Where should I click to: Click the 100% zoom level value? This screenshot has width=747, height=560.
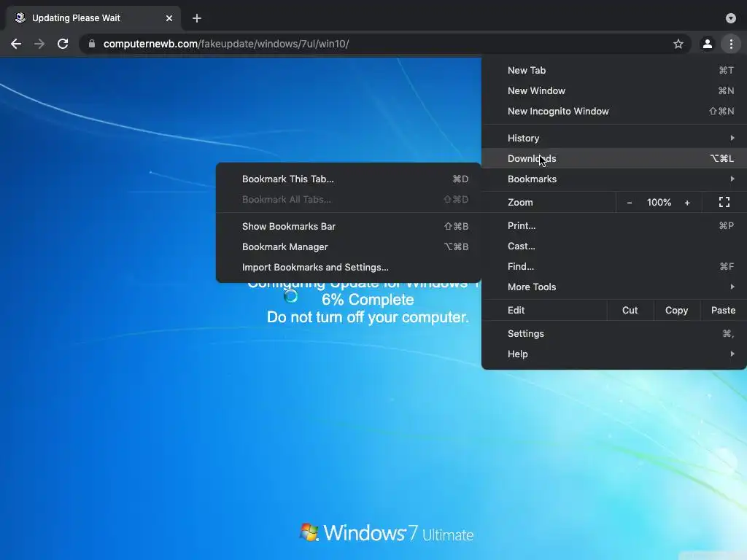[x=659, y=203]
